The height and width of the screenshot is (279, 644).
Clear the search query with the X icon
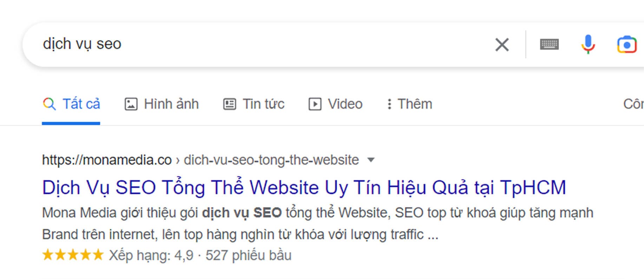502,45
